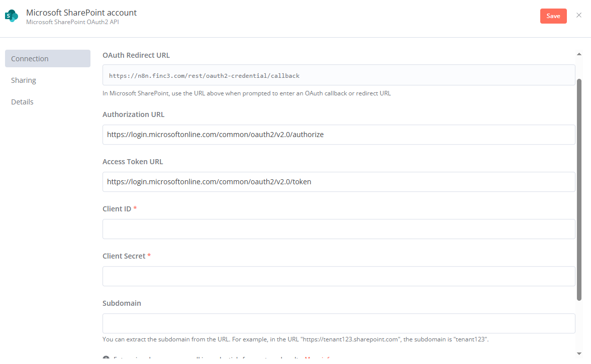
Task: Click the 'Access Token URL' label
Action: (133, 162)
